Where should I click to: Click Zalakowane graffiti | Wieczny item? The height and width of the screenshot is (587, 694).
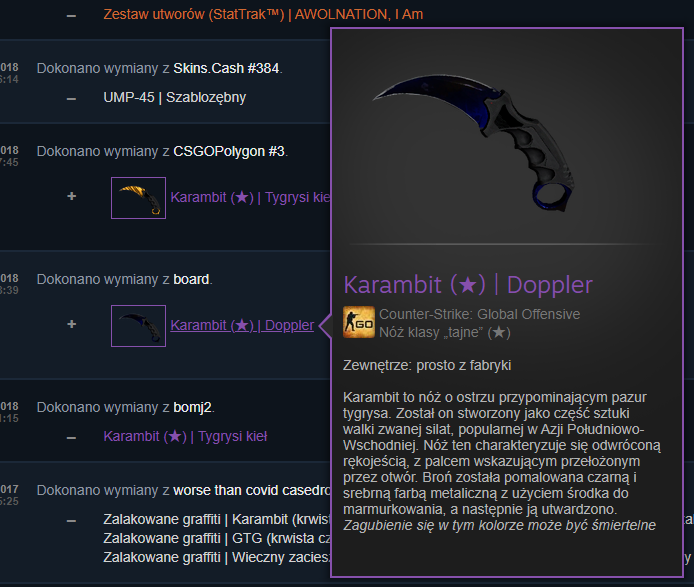pyautogui.click(x=217, y=557)
